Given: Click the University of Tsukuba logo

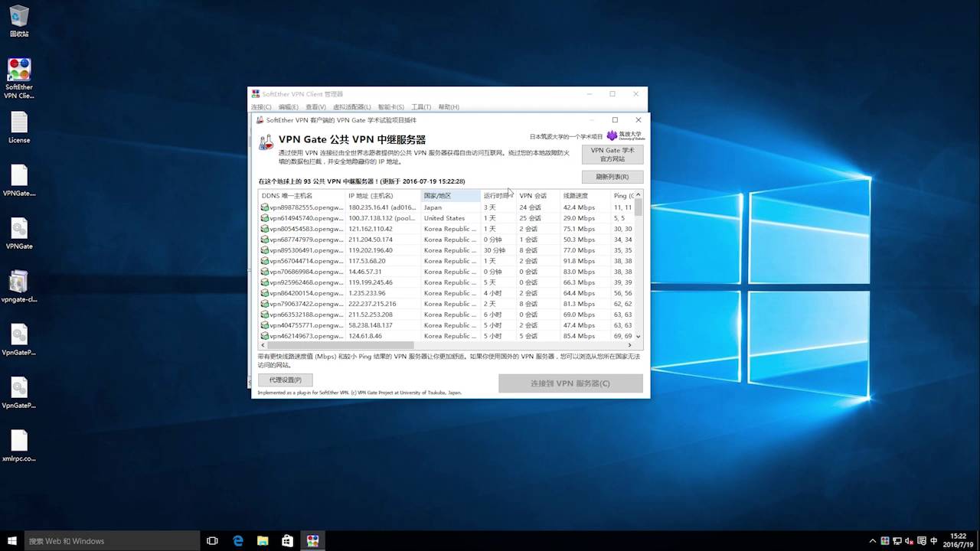Looking at the screenshot, I should [x=626, y=135].
